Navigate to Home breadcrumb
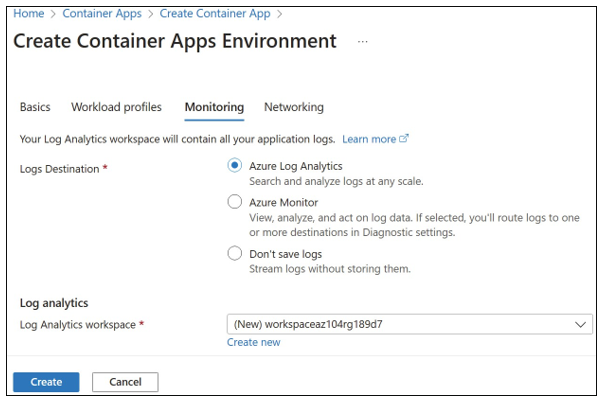 (x=28, y=13)
